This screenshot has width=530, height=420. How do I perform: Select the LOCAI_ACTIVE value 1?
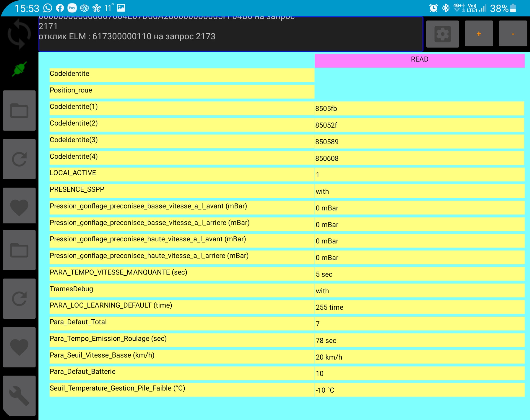[419, 175]
